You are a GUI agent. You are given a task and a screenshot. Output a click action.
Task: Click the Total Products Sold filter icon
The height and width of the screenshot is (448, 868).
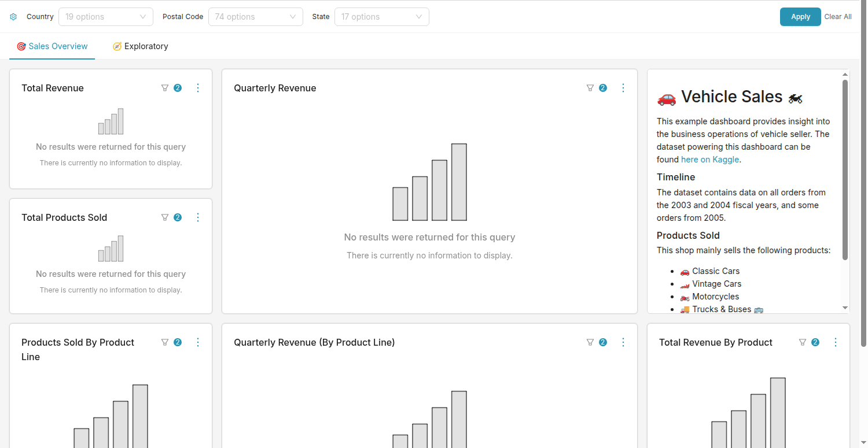coord(165,217)
